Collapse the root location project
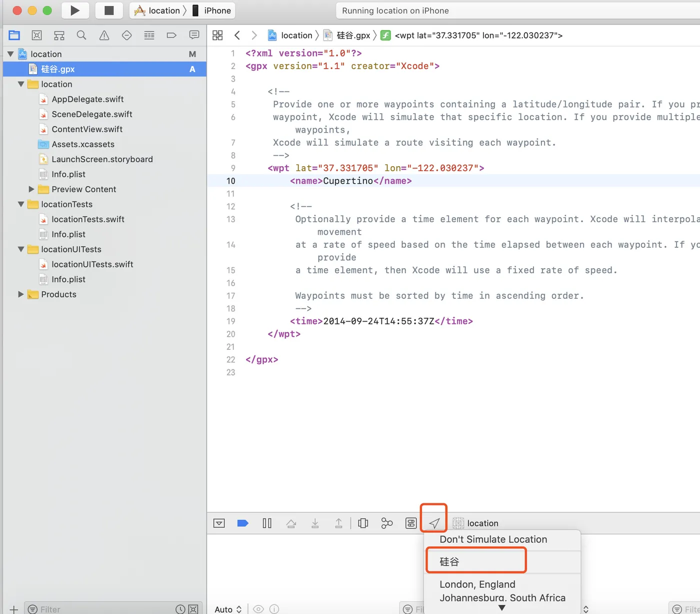Viewport: 700px width, 614px height. (x=10, y=54)
